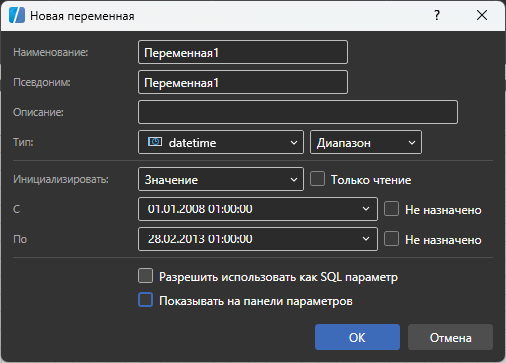Enable the Только чтение checkbox

[x=317, y=179]
